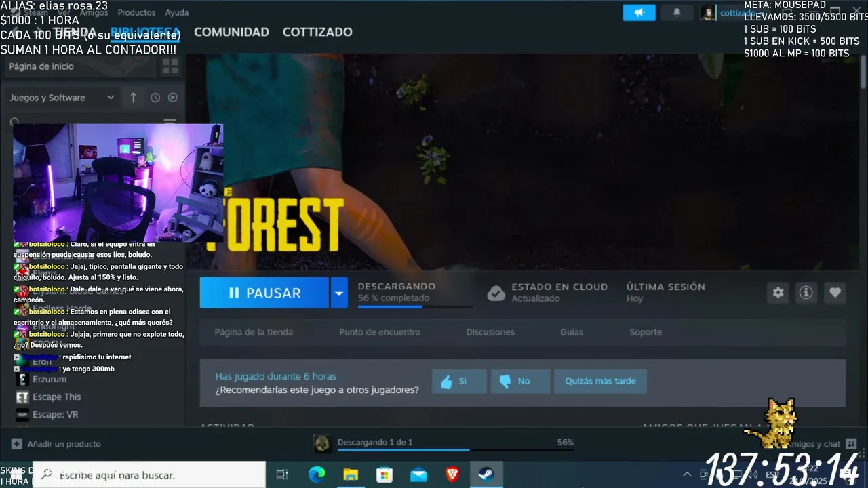Toggle ready-to-play filter icon
Viewport: 868px width, 488px height.
point(173,98)
